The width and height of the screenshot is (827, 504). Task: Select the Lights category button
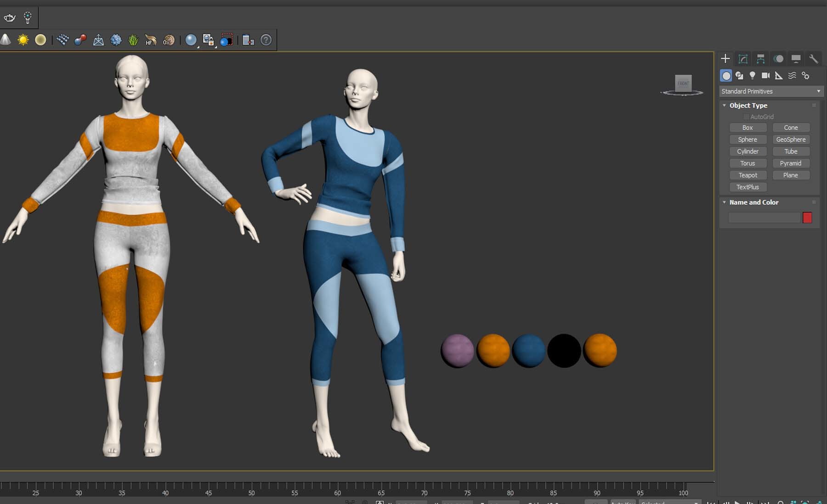[752, 76]
